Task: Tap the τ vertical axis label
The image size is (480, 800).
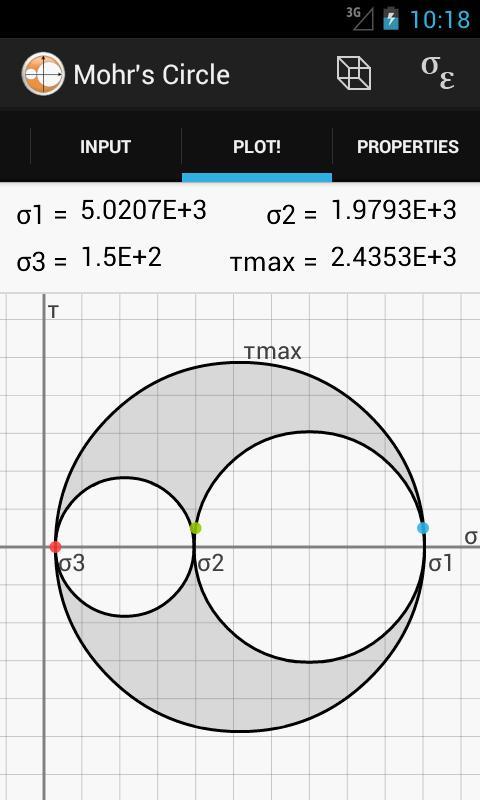Action: pyautogui.click(x=54, y=311)
